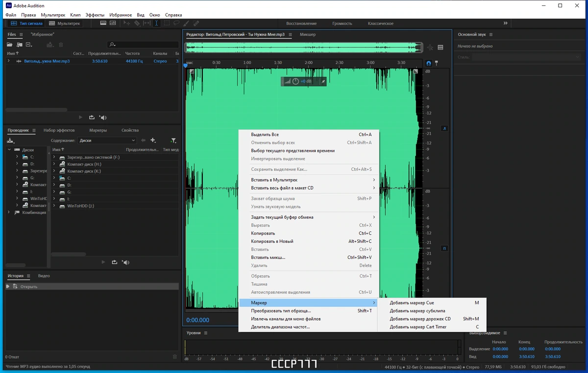Click the channel list icon right of overview

(441, 47)
